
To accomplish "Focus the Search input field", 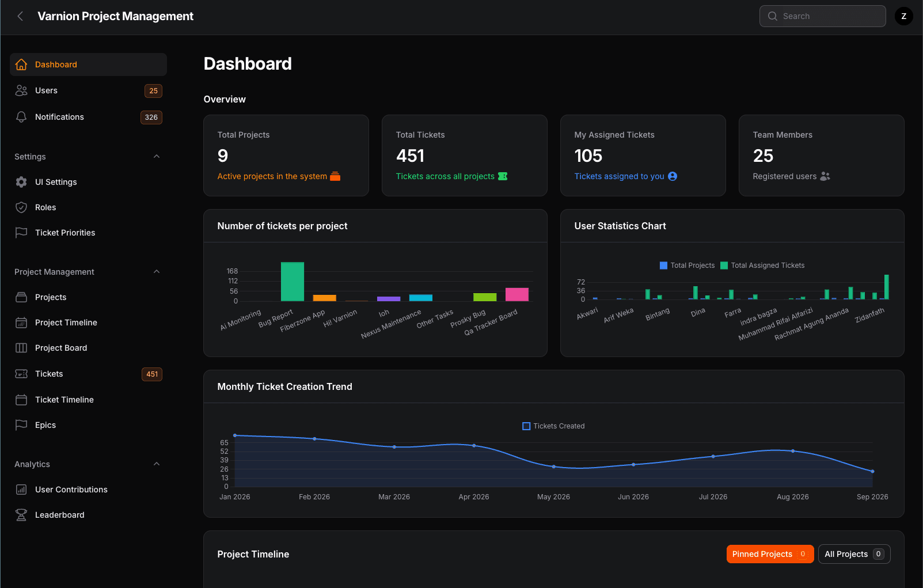I will pyautogui.click(x=822, y=16).
